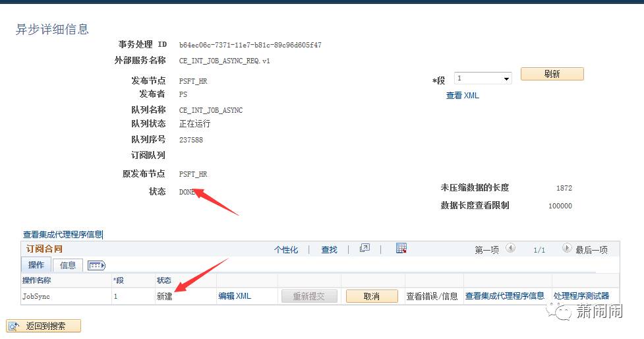Click the 异步详细信息 page heading
The image size is (644, 339).
click(x=52, y=29)
